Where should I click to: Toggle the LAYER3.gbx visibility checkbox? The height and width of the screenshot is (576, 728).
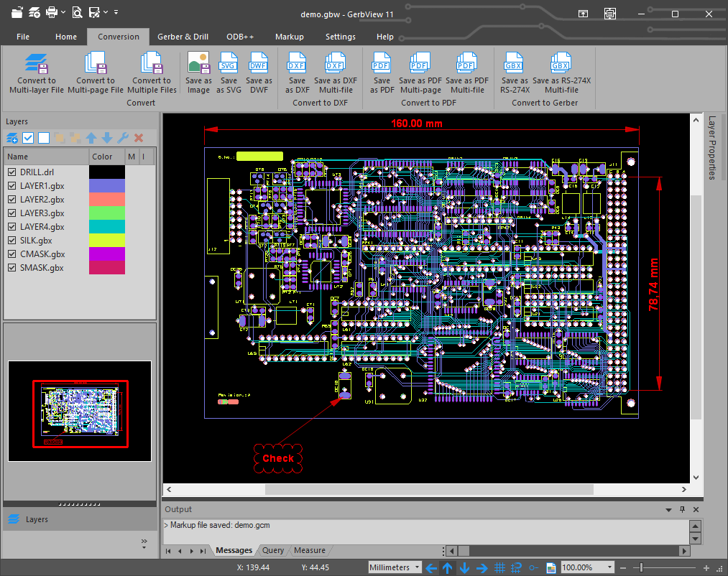[11, 213]
